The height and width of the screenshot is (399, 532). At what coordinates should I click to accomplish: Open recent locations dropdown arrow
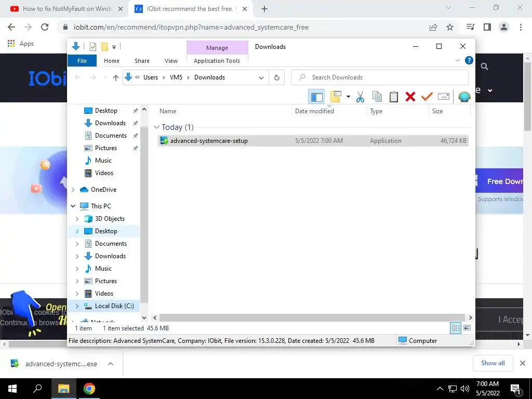coord(105,78)
